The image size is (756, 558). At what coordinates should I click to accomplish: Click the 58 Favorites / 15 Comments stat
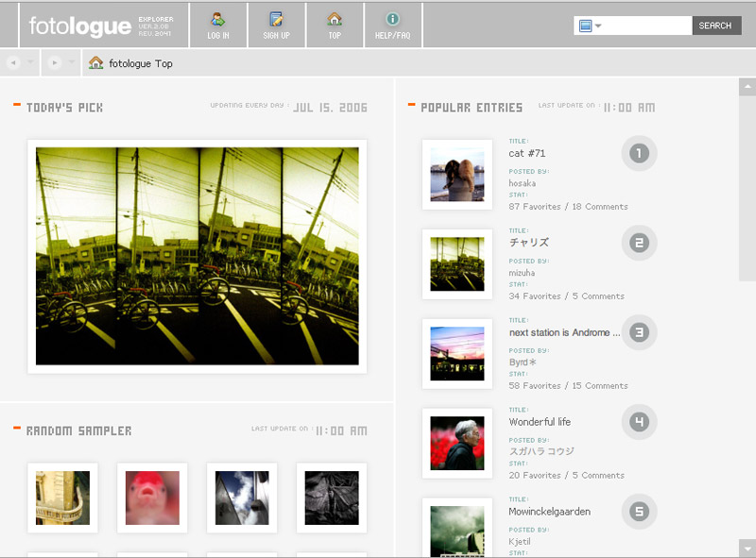click(x=569, y=386)
